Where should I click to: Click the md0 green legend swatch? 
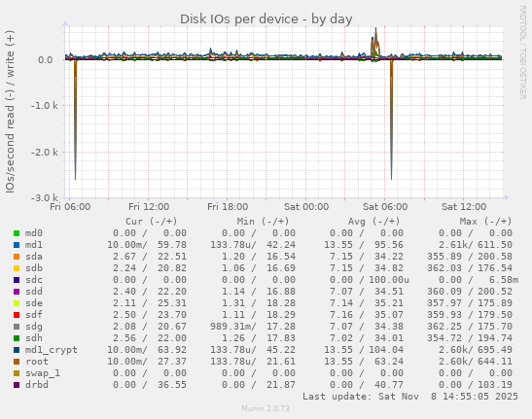pos(17,233)
